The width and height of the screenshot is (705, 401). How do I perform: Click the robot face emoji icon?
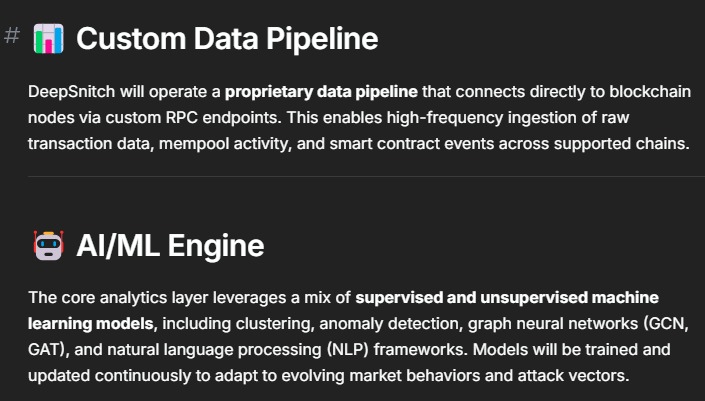48,246
